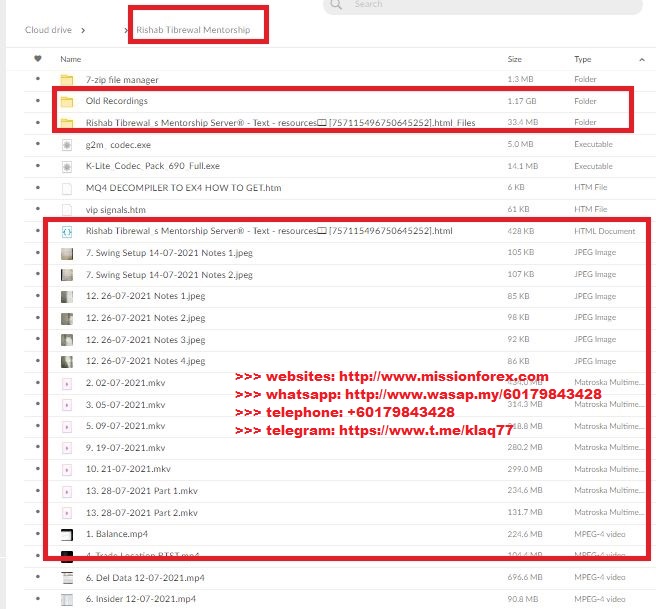This screenshot has height=609, width=656.
Task: Click the file name 'Old Recordings'
Action: (117, 101)
